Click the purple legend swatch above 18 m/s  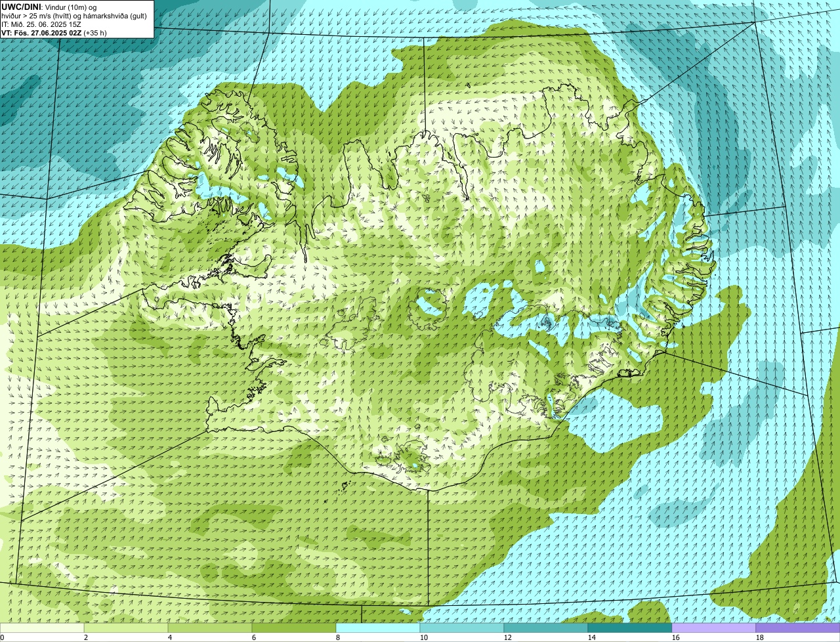798,628
